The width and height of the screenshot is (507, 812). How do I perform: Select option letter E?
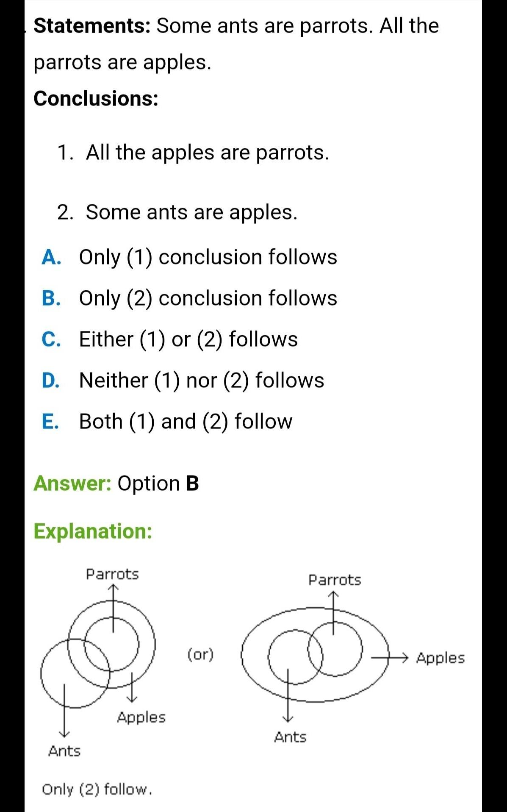50,421
